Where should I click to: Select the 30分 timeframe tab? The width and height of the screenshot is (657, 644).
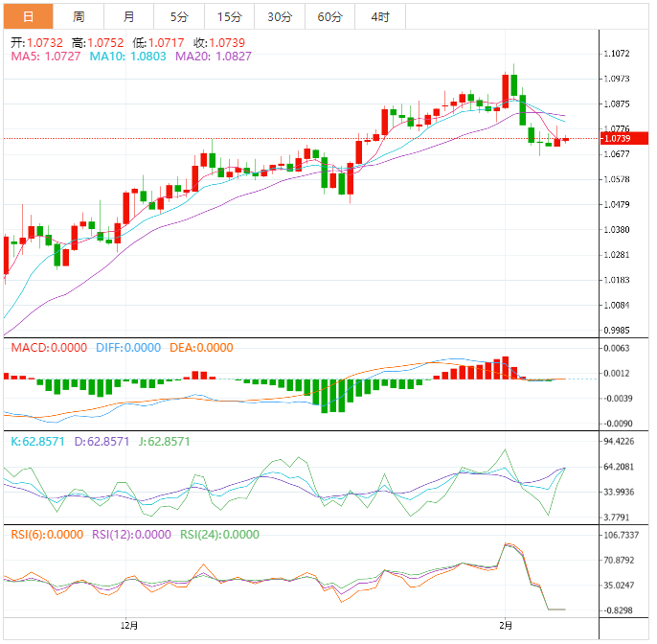click(x=280, y=17)
